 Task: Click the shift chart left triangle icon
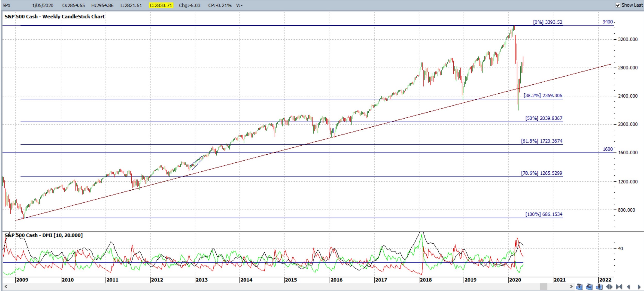pos(629,287)
